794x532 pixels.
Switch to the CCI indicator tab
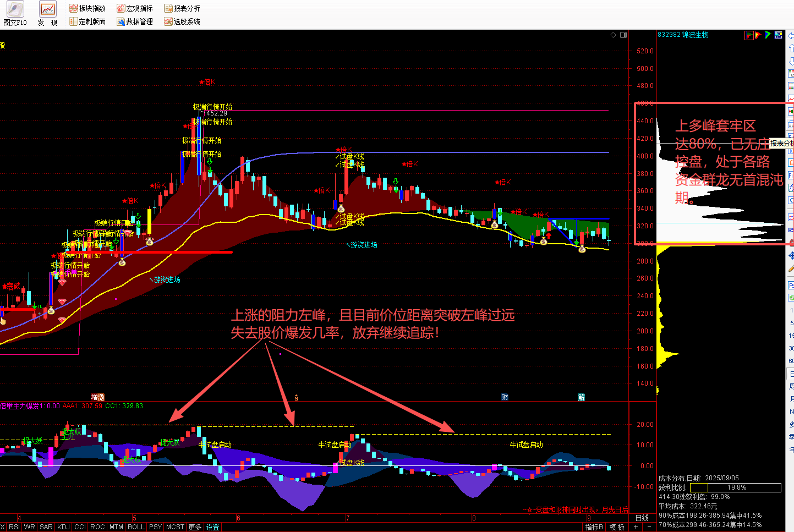coord(80,527)
